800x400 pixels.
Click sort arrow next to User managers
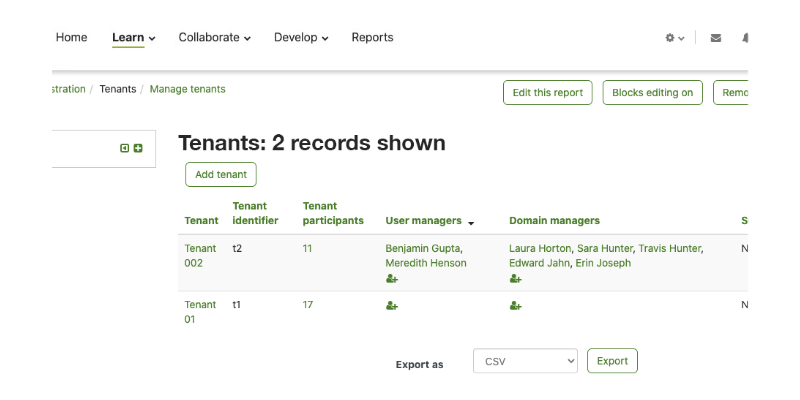point(471,223)
